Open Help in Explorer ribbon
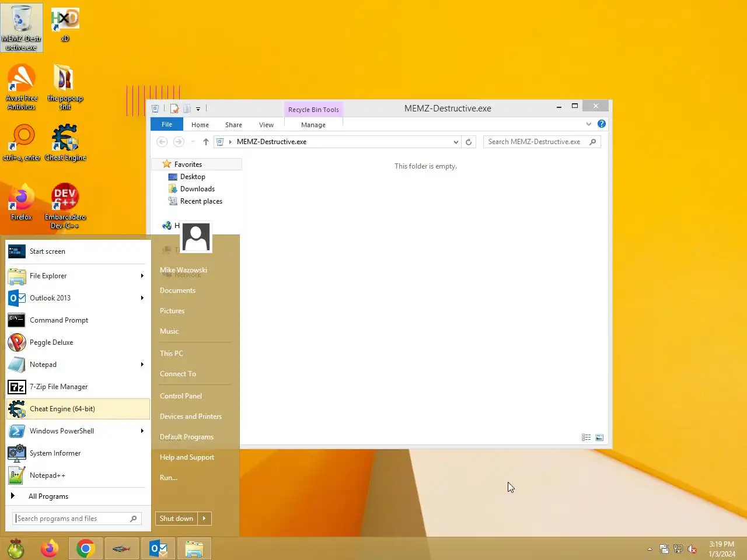Screen dimensions: 747x560 point(602,124)
